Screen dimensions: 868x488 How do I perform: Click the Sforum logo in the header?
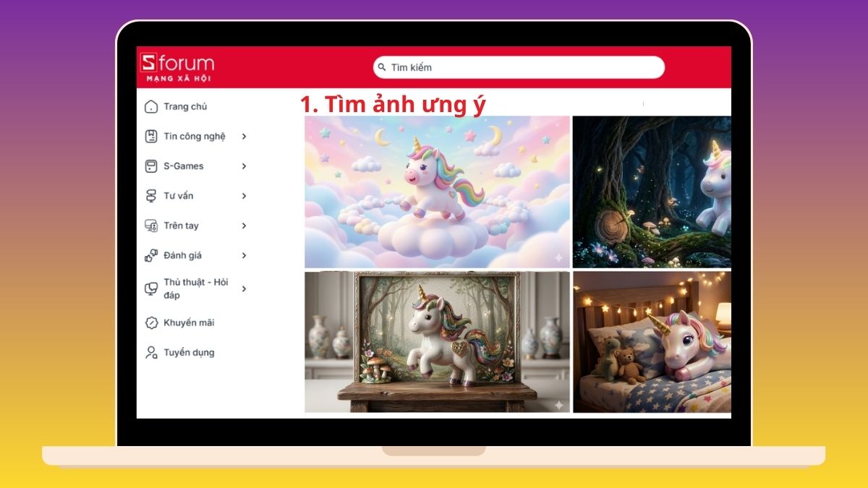178,66
